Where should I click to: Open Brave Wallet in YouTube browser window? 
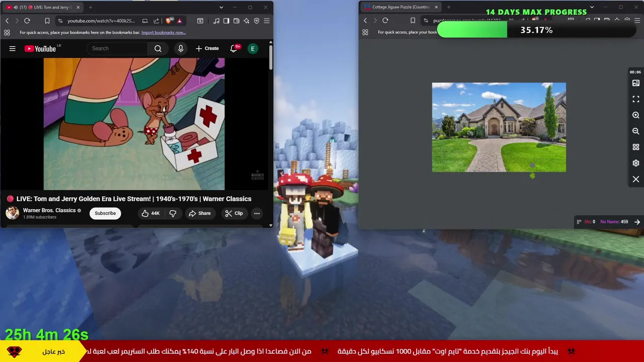pos(236,21)
